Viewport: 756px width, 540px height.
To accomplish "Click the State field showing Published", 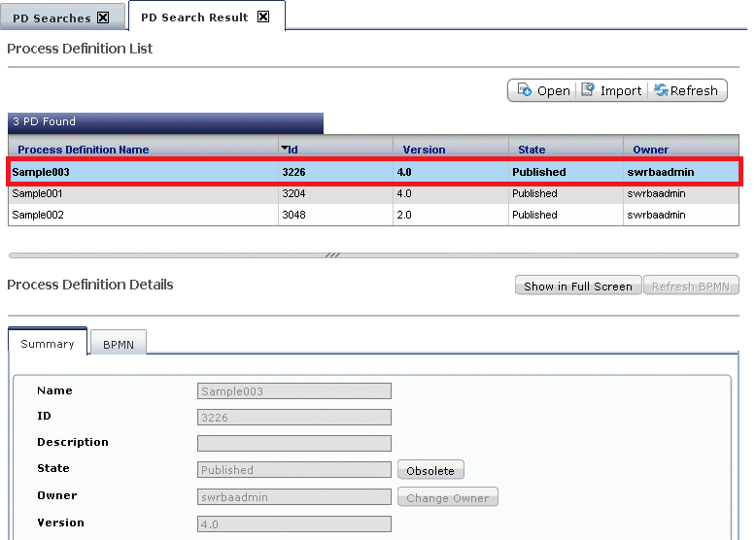I will pyautogui.click(x=294, y=469).
